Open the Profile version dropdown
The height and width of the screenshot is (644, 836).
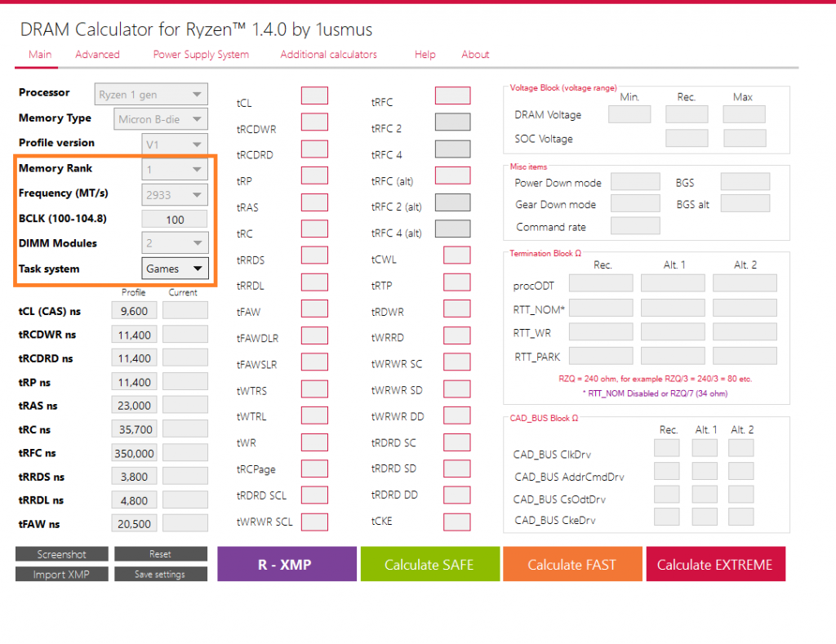coord(175,144)
